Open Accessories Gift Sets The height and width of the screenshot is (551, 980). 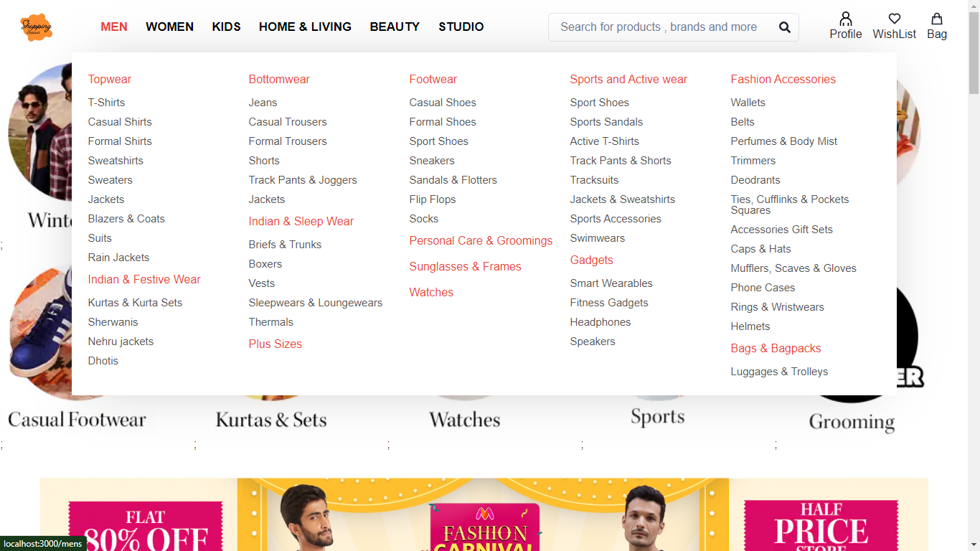(x=782, y=230)
